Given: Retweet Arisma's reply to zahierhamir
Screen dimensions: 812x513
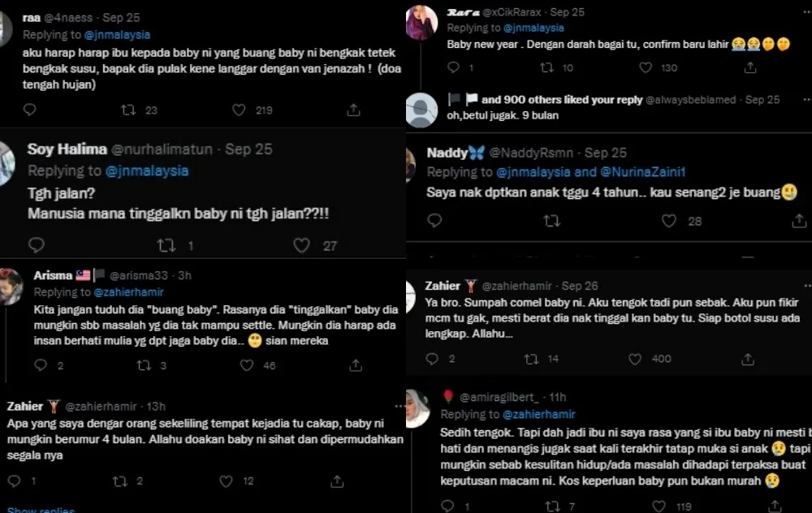Looking at the screenshot, I should [x=145, y=366].
